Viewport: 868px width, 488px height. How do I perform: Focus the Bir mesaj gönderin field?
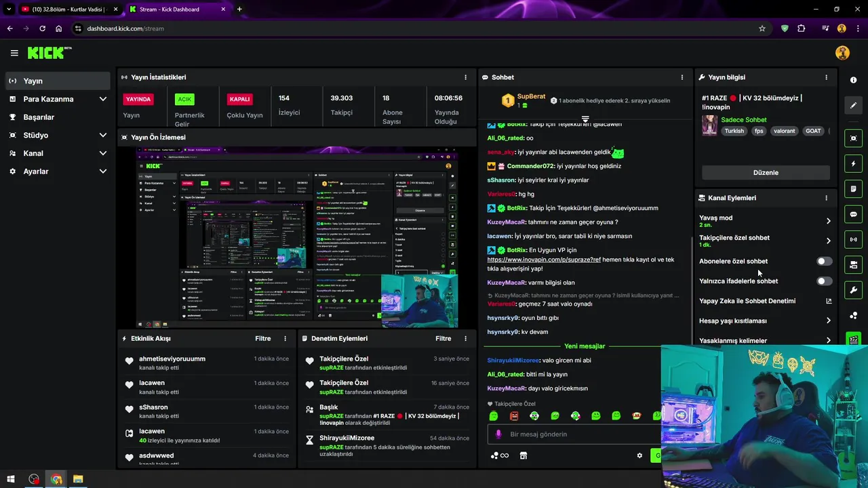(x=574, y=434)
